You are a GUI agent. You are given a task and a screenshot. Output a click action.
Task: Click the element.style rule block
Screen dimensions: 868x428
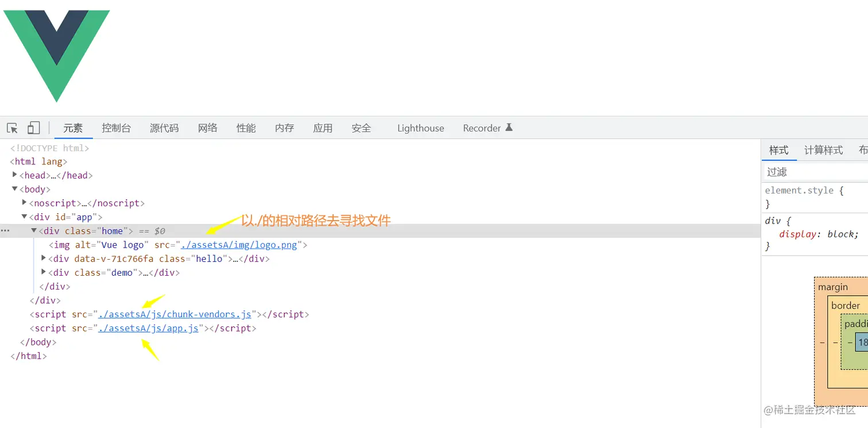pos(815,197)
